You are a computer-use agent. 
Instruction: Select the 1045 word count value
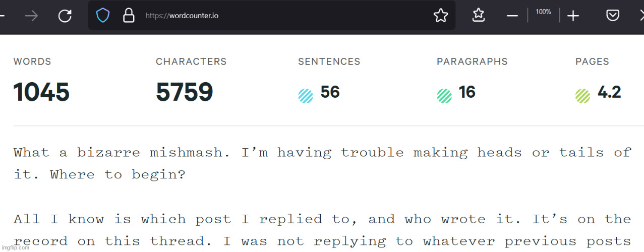point(41,93)
